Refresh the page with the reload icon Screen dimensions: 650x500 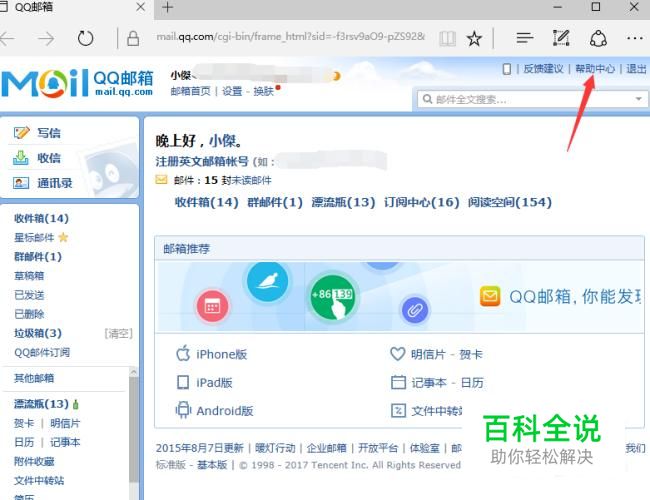[85, 38]
